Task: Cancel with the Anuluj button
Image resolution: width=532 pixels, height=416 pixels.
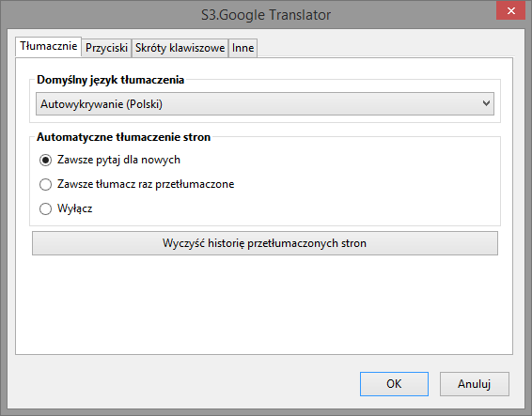Action: pos(475,384)
